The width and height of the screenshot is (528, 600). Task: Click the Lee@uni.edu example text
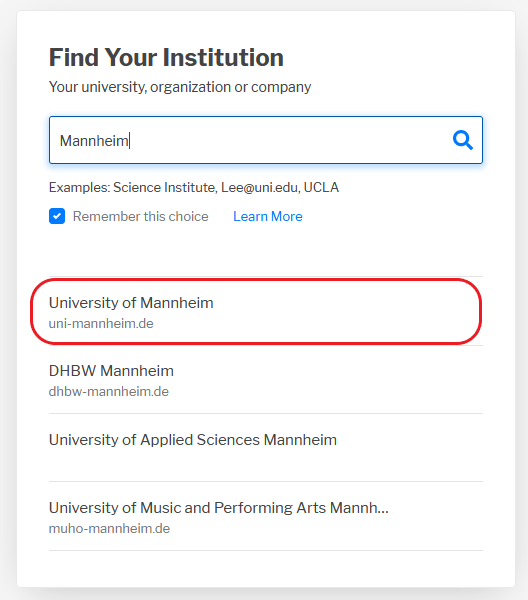pyautogui.click(x=260, y=187)
